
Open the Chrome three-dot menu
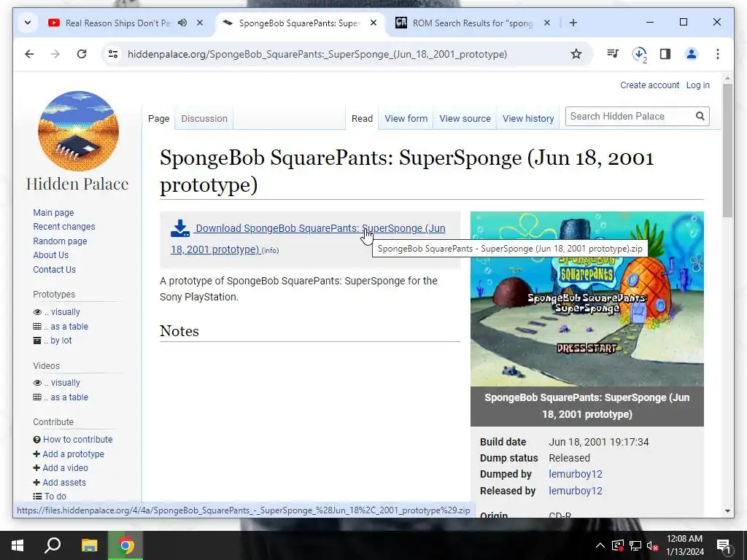pos(718,54)
